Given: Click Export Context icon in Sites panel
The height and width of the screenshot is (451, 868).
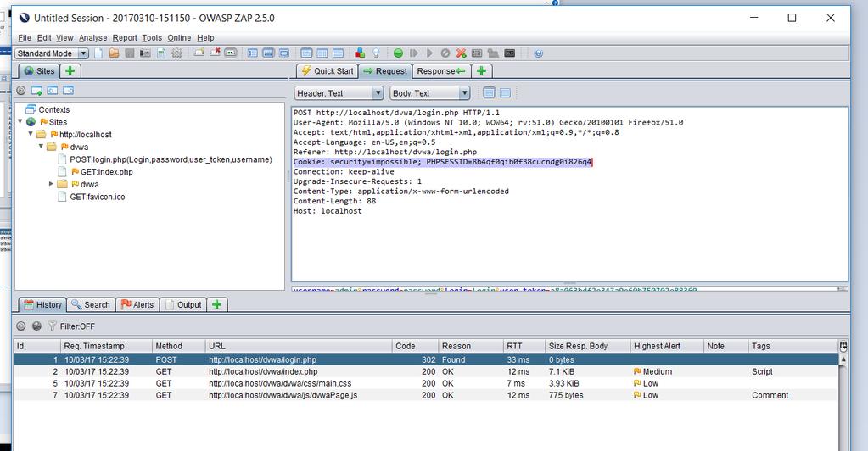Looking at the screenshot, I should click(x=68, y=90).
